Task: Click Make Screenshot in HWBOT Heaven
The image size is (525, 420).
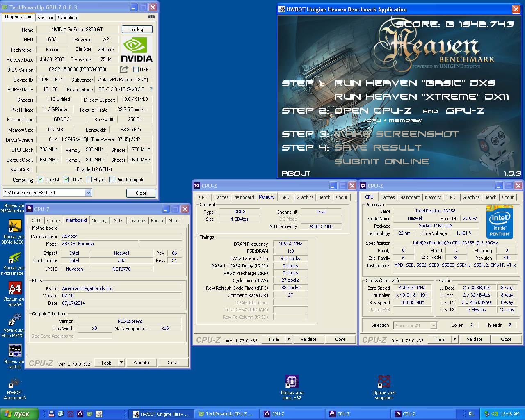Action: tap(396, 134)
